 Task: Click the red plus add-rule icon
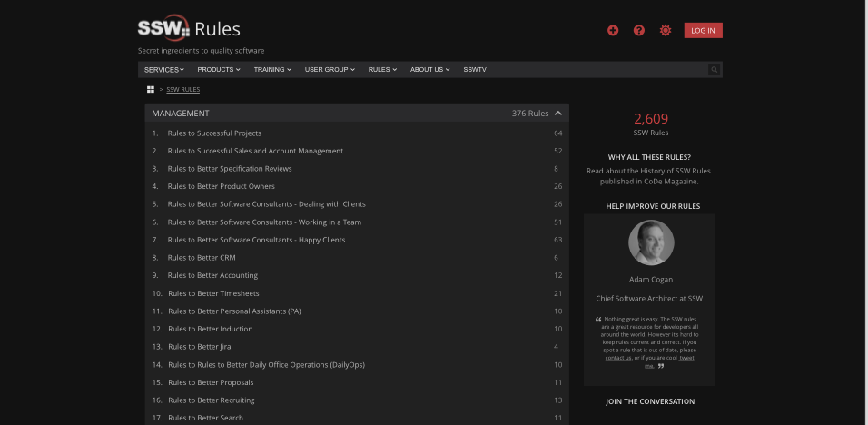[613, 31]
